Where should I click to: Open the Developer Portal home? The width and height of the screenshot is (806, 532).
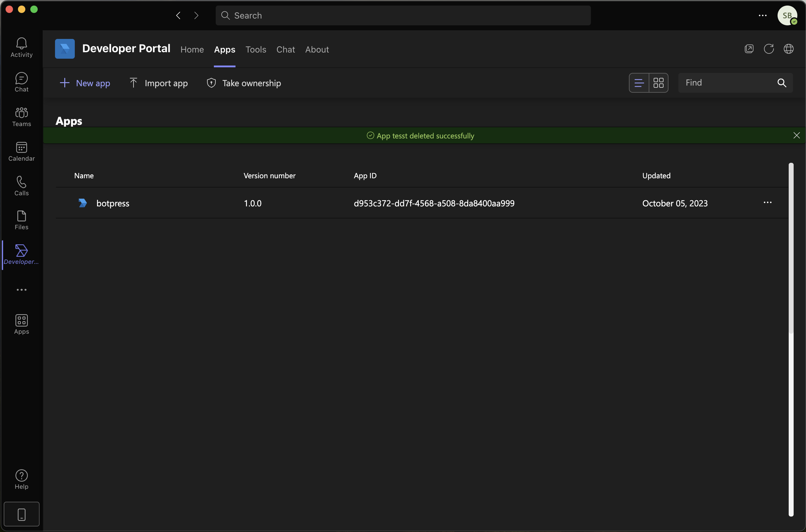192,49
